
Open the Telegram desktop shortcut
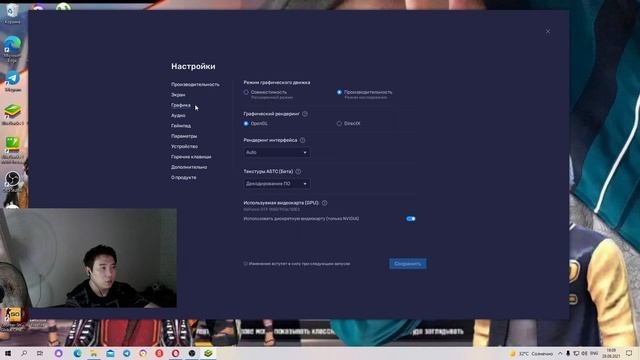(13, 81)
